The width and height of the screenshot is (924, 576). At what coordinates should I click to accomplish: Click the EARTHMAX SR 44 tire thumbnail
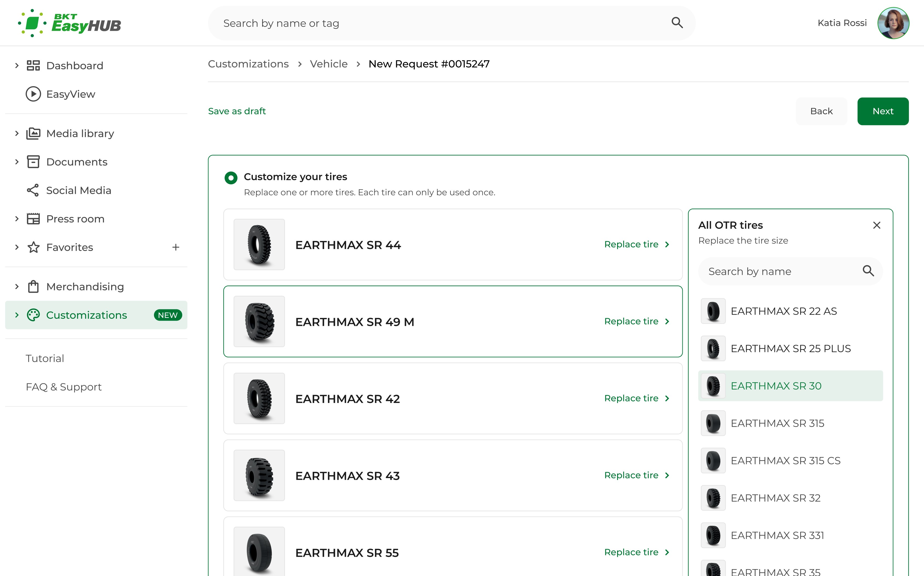[x=259, y=245]
